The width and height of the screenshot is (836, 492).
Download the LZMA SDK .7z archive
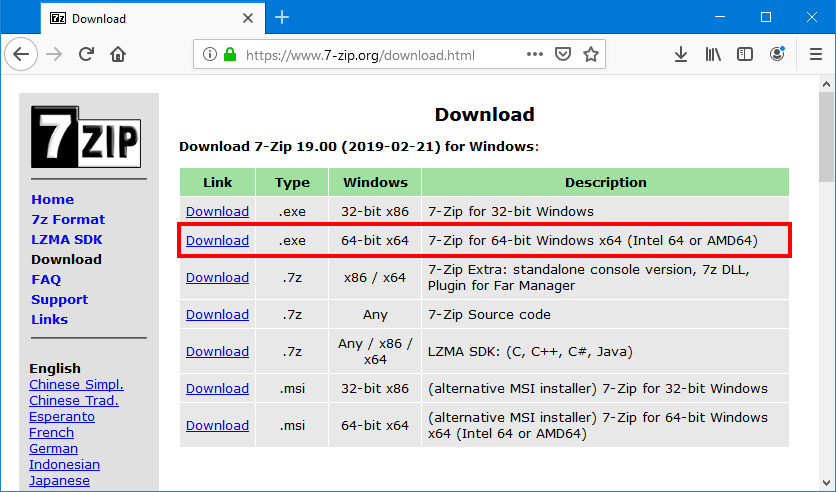pos(217,351)
